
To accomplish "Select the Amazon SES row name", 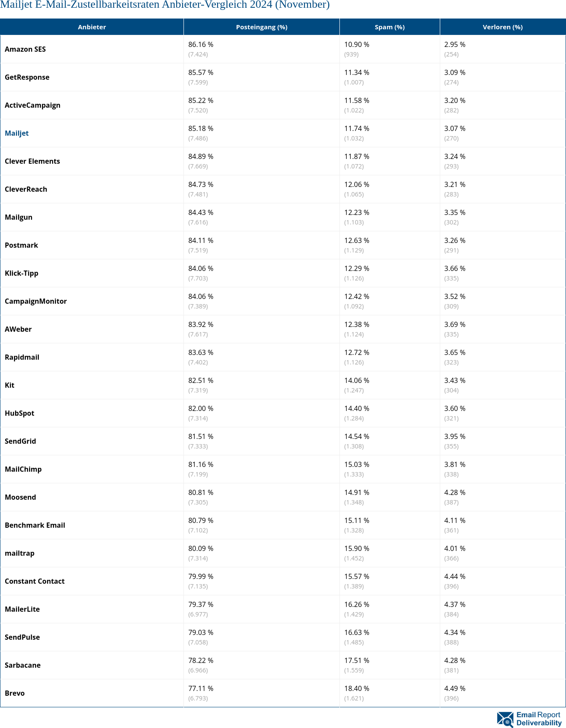I will [25, 49].
